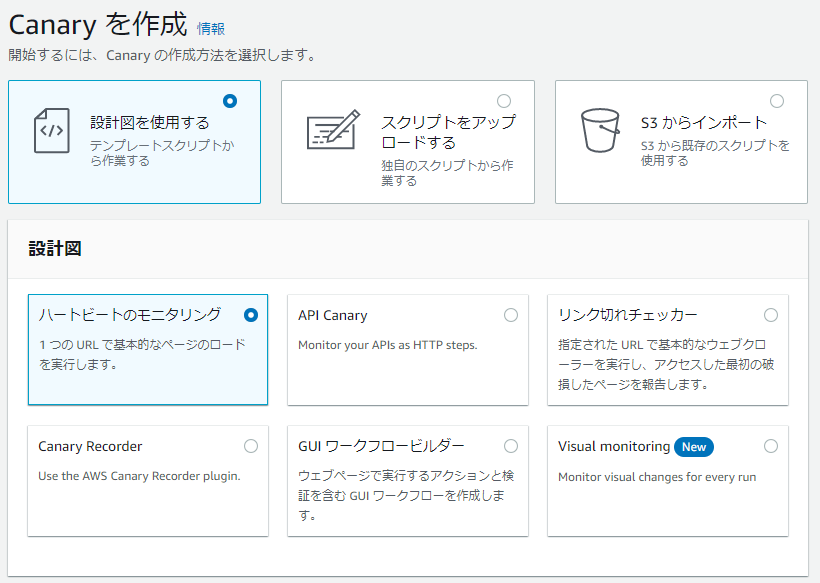The height and width of the screenshot is (583, 820).
Task: Click the Canary を作成 page heading
Action: coord(98,25)
